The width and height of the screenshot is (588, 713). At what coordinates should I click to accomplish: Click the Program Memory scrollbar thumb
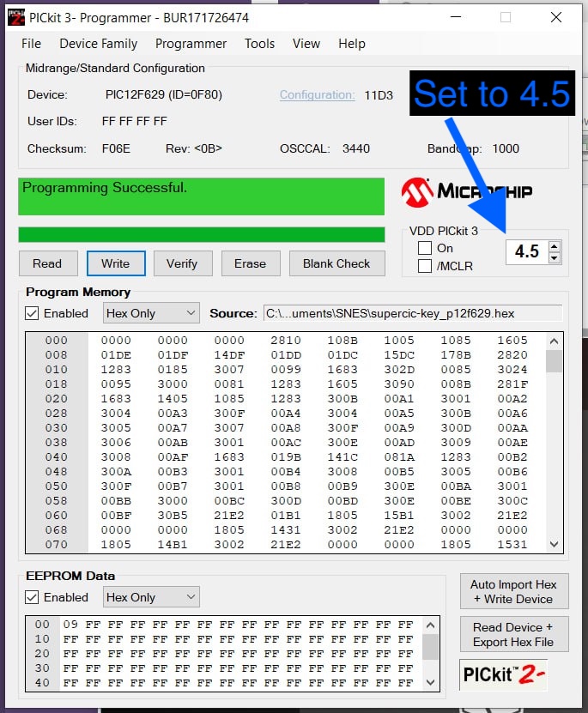click(x=554, y=361)
